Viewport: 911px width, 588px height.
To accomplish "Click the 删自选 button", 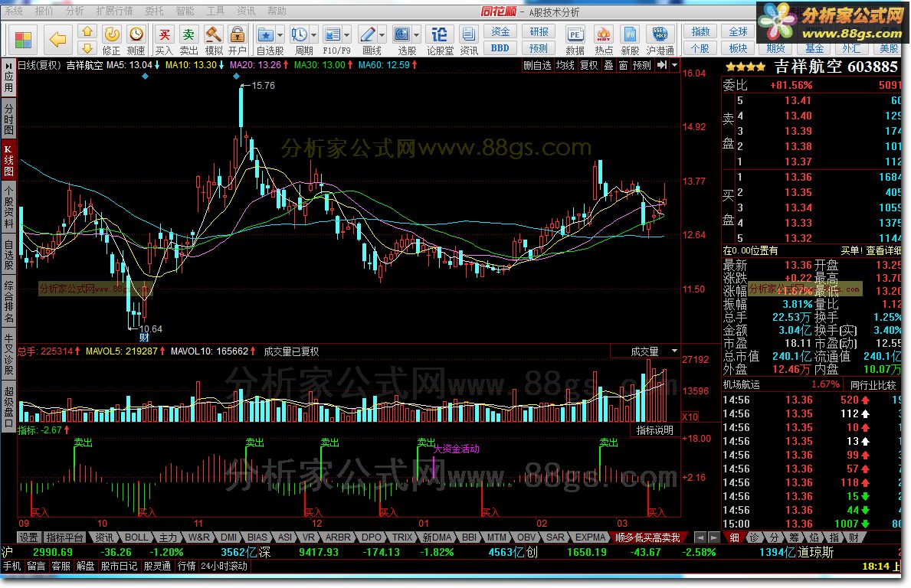I will (537, 65).
